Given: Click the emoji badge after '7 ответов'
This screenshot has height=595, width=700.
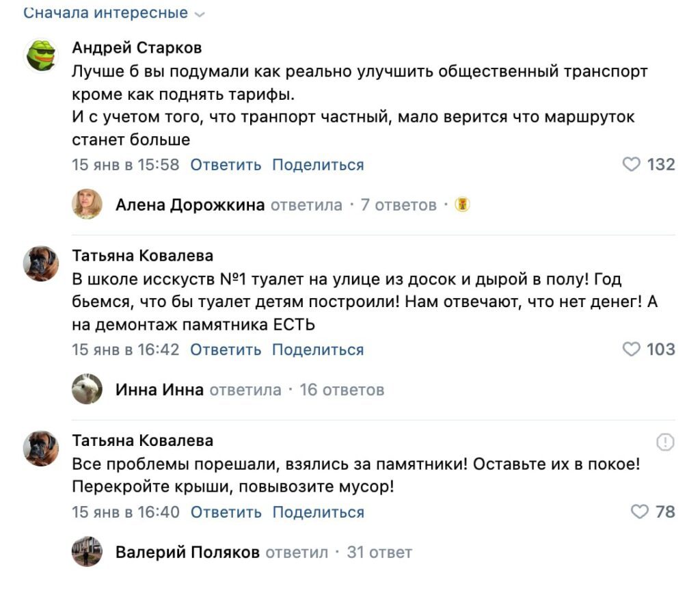Looking at the screenshot, I should pos(463,205).
